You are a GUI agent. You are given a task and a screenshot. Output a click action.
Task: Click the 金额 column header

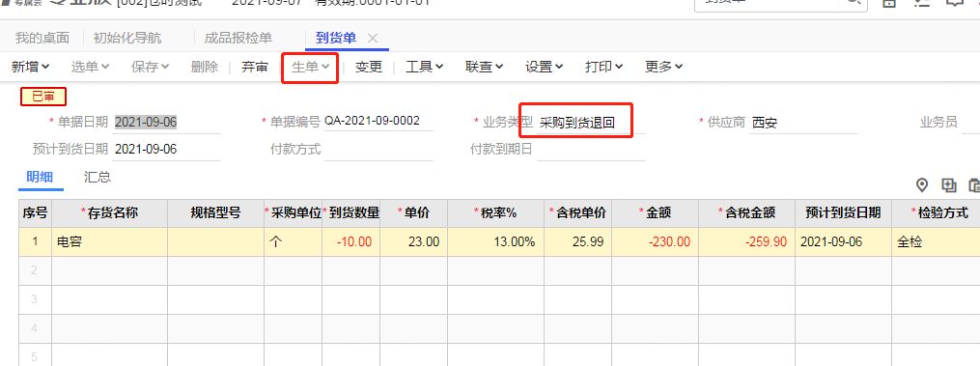pyautogui.click(x=655, y=212)
